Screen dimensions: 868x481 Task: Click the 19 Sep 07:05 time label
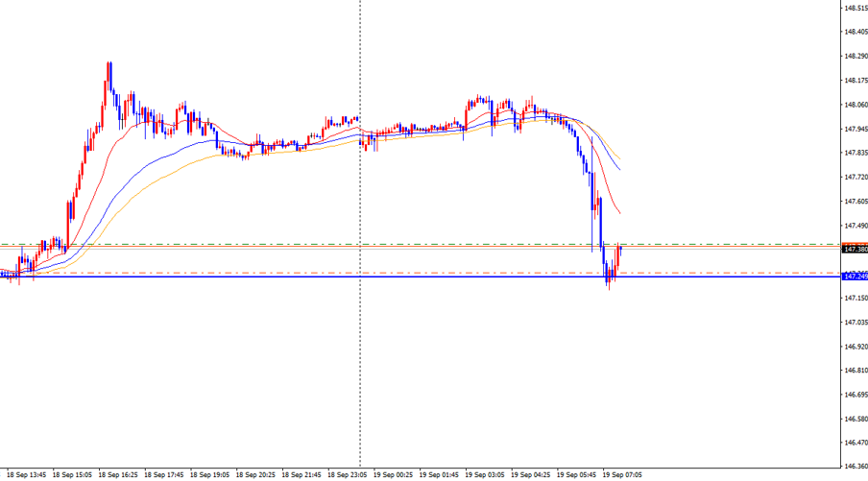[x=621, y=474]
